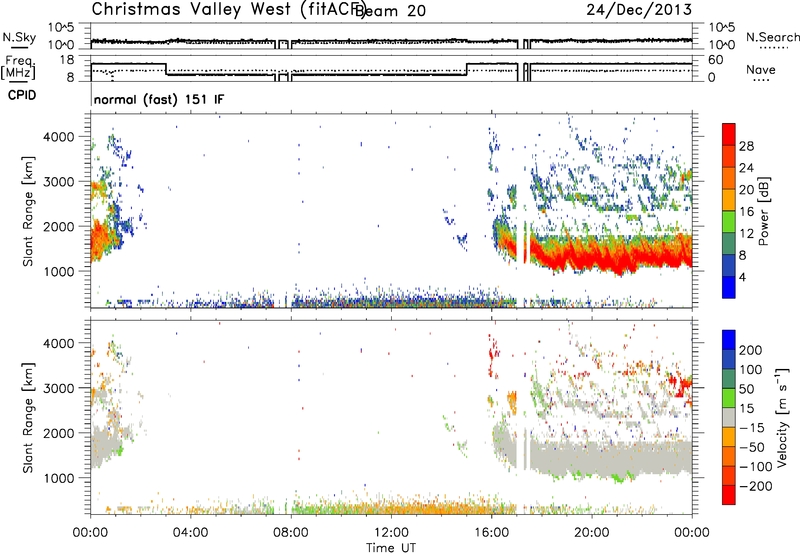Click the '4000' tick of the power panel
This screenshot has width=800, height=554.
pyautogui.click(x=59, y=137)
